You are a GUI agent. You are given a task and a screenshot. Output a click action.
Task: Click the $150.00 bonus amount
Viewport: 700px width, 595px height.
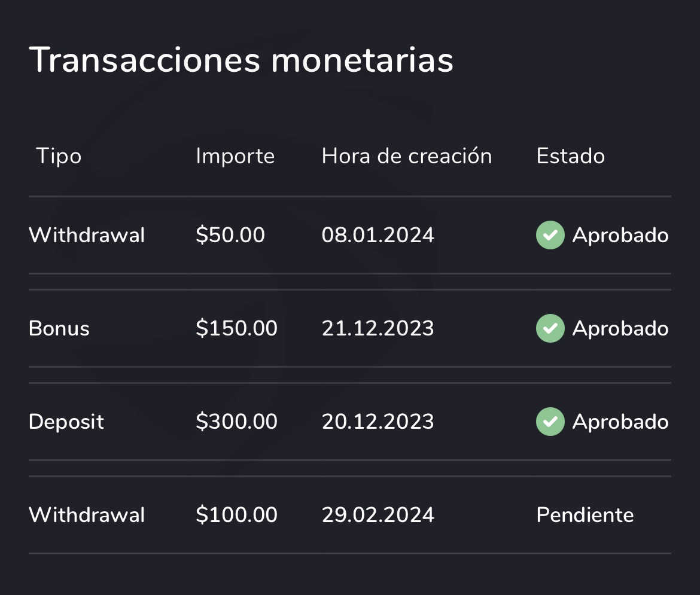click(x=236, y=328)
